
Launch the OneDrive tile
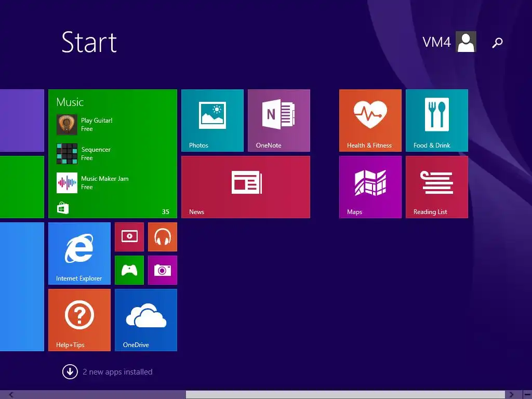[146, 320]
